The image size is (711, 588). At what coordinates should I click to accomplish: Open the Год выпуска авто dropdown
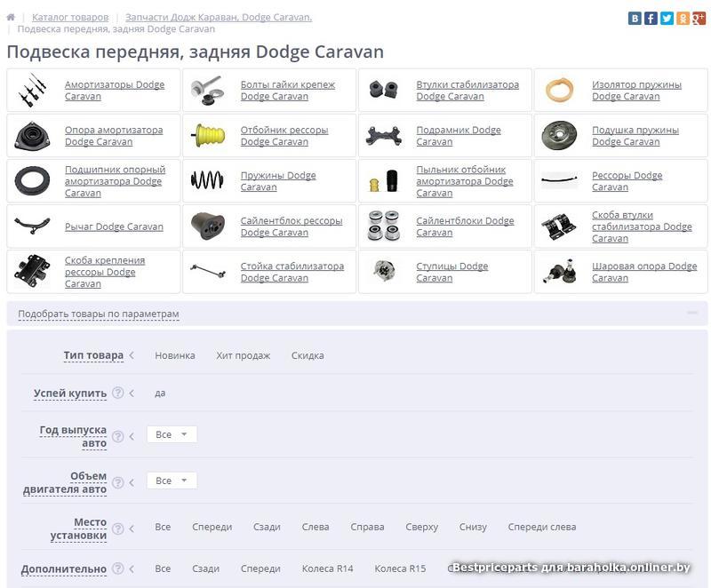(x=172, y=434)
